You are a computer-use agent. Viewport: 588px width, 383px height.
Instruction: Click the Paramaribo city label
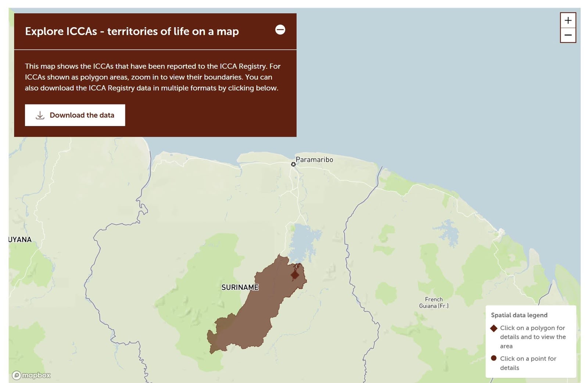tap(314, 160)
